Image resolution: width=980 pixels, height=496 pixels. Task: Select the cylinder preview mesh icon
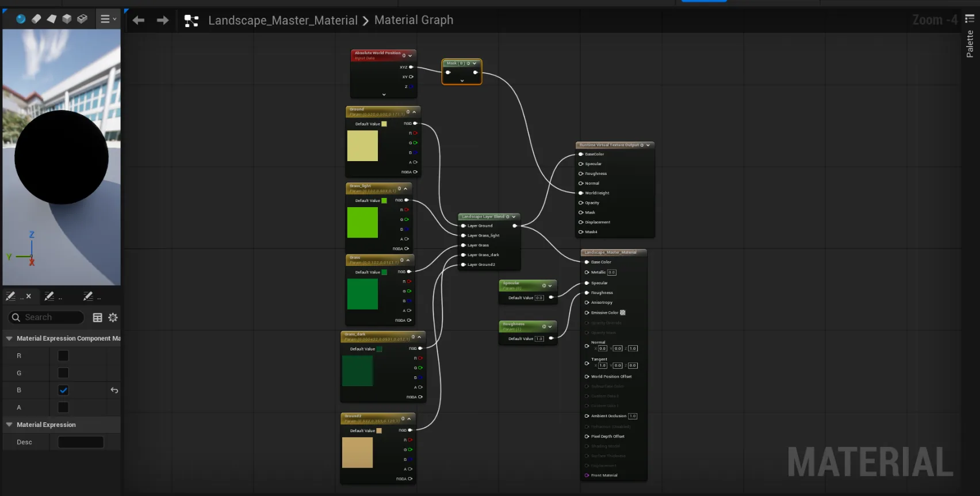36,19
